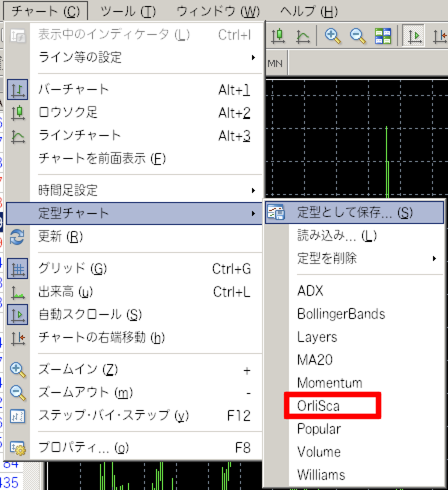Toggle グリッド (G) grid display
The width and height of the screenshot is (448, 490).
tap(72, 269)
